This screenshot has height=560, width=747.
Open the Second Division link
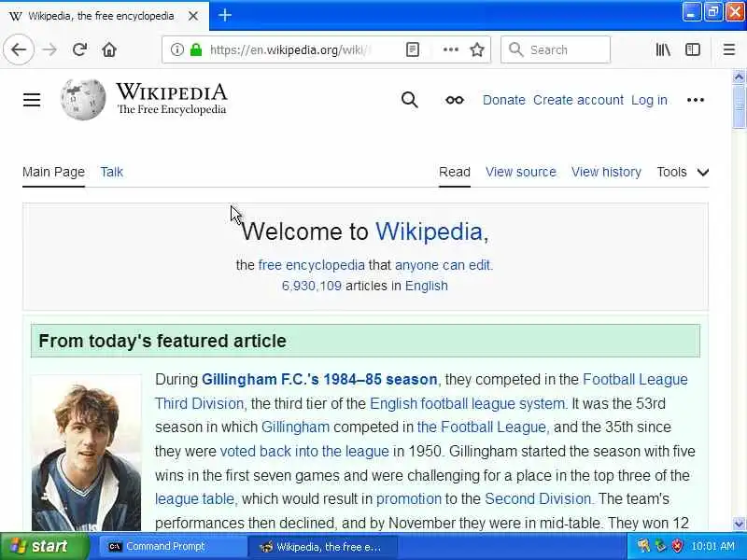(538, 499)
